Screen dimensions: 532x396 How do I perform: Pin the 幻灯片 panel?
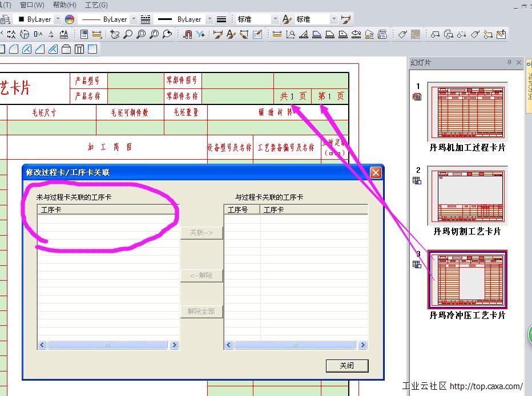pyautogui.click(x=509, y=63)
